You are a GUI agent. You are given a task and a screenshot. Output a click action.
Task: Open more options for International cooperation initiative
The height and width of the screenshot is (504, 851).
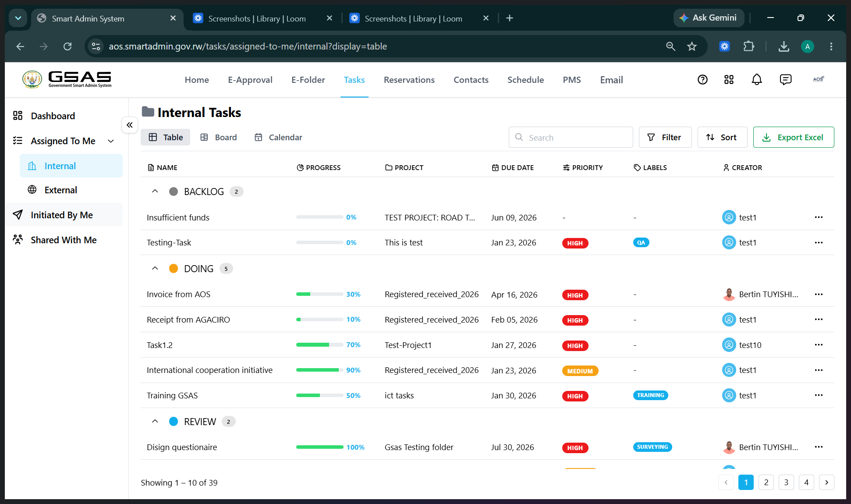(x=819, y=370)
